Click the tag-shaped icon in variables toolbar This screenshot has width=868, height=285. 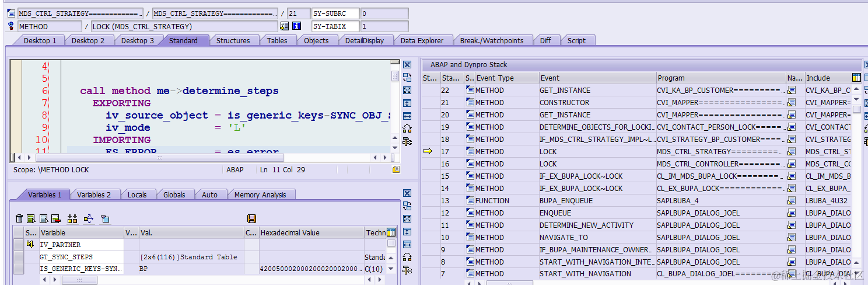[105, 218]
